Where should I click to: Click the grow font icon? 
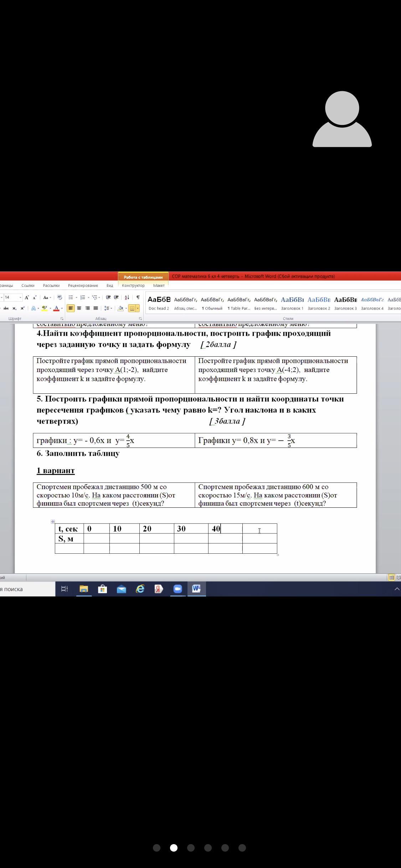coord(27,298)
